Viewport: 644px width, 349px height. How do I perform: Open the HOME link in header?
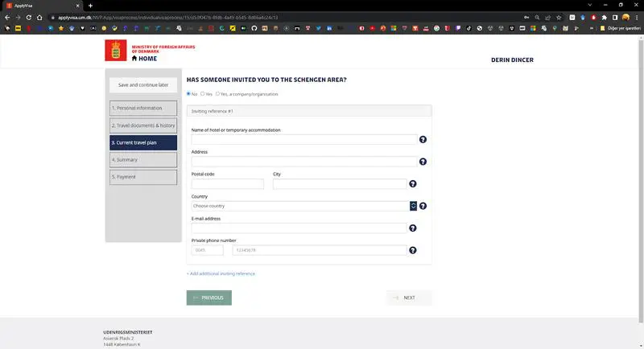click(x=144, y=59)
